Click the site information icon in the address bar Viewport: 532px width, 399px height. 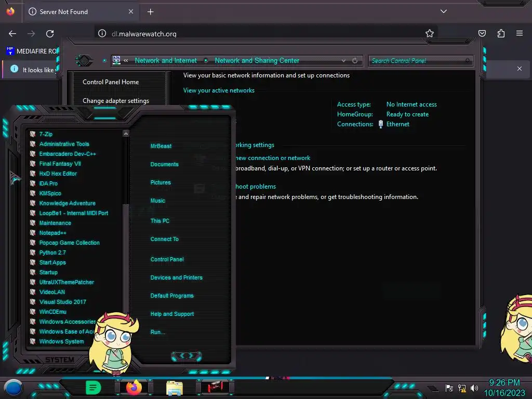[102, 33]
